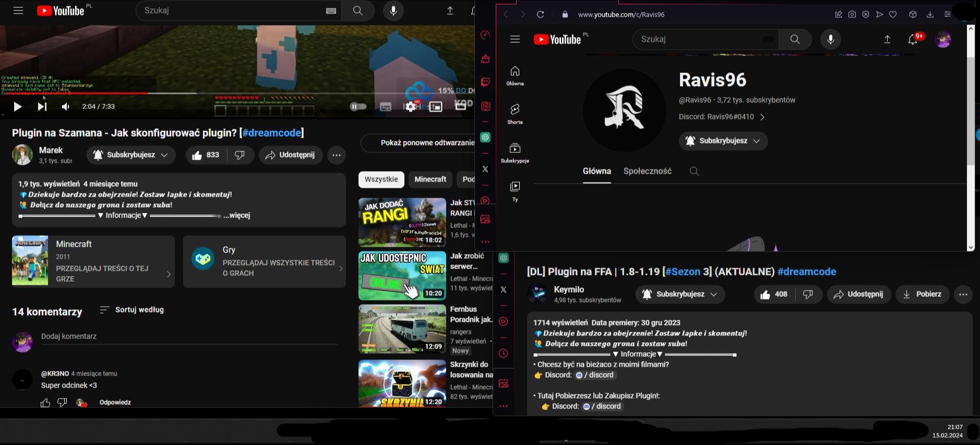Open Easy Setup sliders icon in Opera toolbar
Viewport: 980px width, 445px height.
(x=948, y=15)
